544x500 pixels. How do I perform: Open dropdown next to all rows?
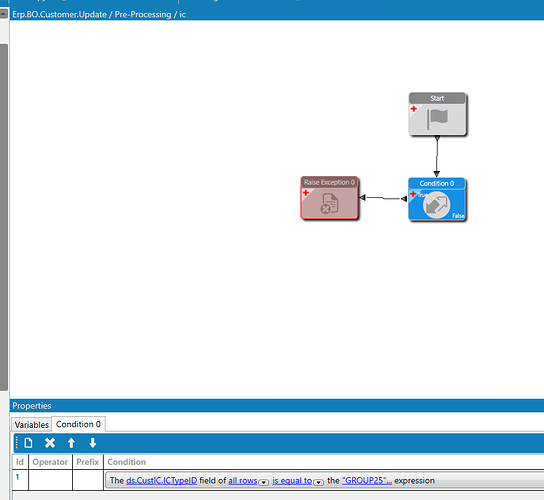[264, 482]
